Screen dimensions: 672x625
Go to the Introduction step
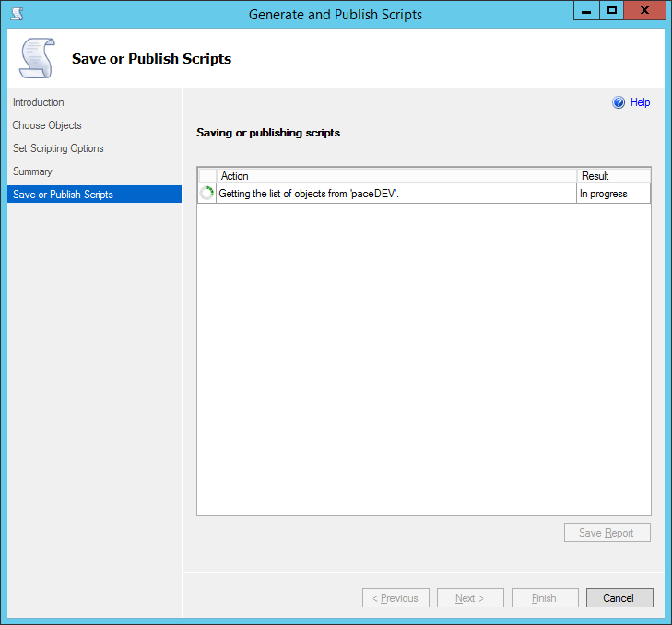click(x=39, y=102)
